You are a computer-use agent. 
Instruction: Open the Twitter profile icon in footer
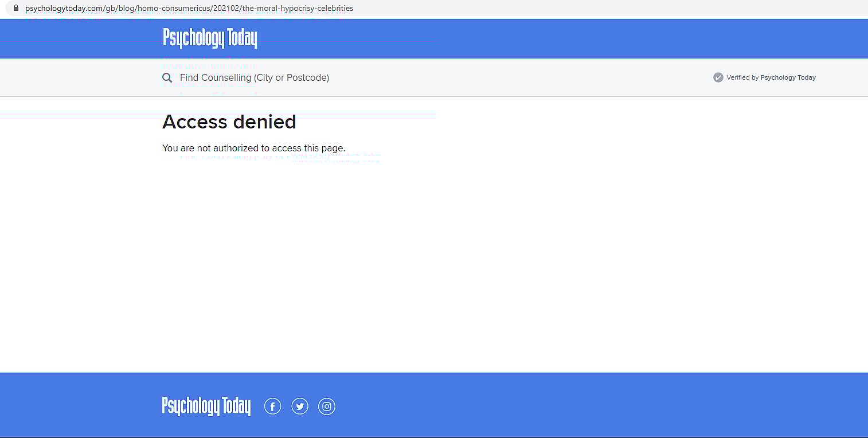pyautogui.click(x=300, y=406)
